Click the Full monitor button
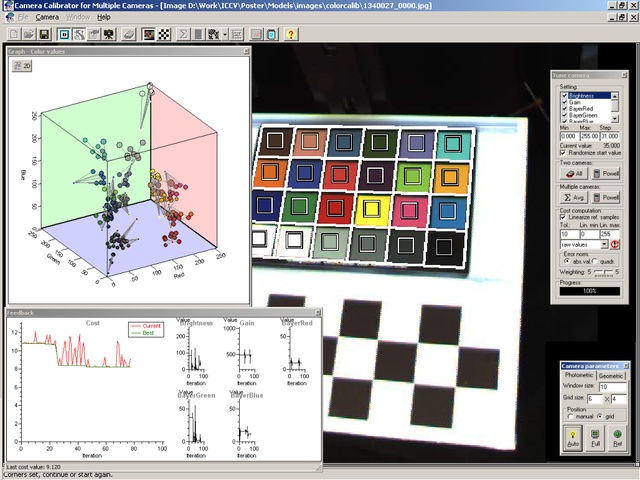The image size is (640, 480). coord(596,438)
